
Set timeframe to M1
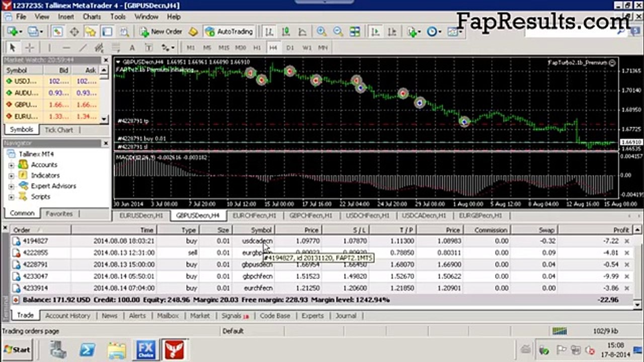pyautogui.click(x=191, y=48)
